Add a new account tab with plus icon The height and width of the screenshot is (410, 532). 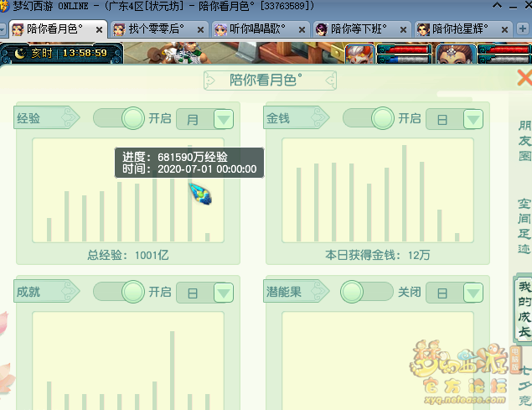523,29
